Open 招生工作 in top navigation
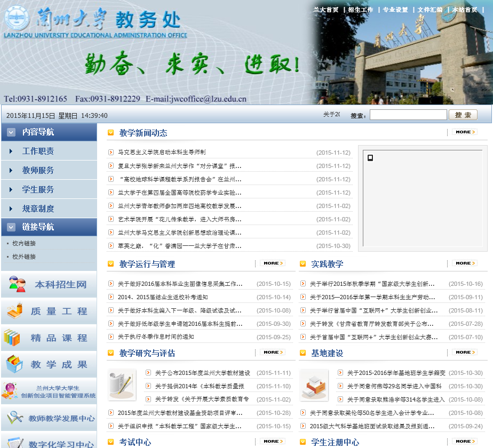Image resolution: width=493 pixels, height=448 pixels. click(361, 10)
